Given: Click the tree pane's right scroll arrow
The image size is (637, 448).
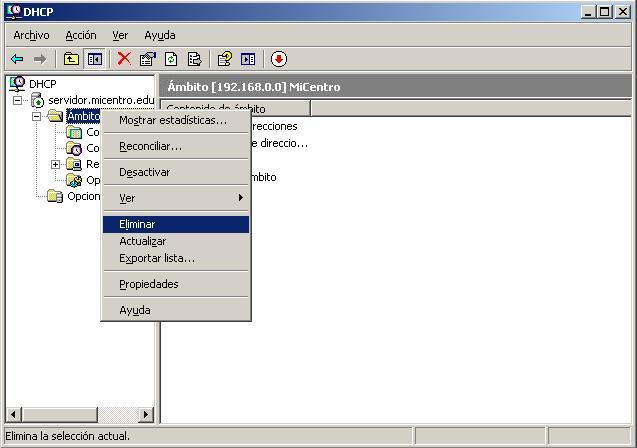Looking at the screenshot, I should 146,414.
